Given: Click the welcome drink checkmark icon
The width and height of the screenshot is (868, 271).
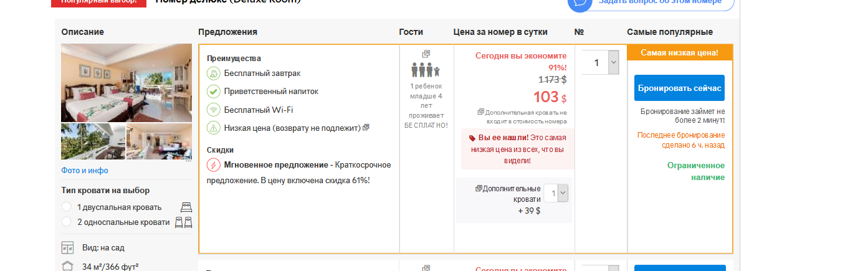Looking at the screenshot, I should click(214, 92).
